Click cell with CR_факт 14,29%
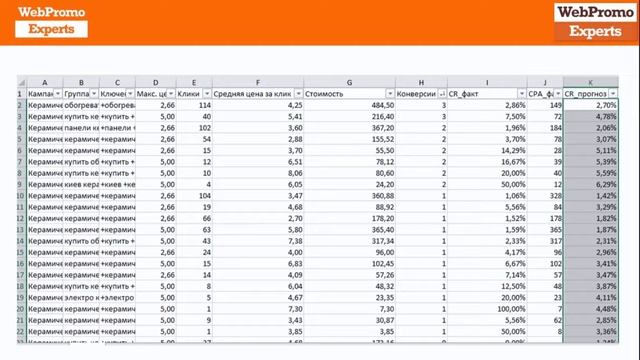The image size is (640, 360). (487, 151)
